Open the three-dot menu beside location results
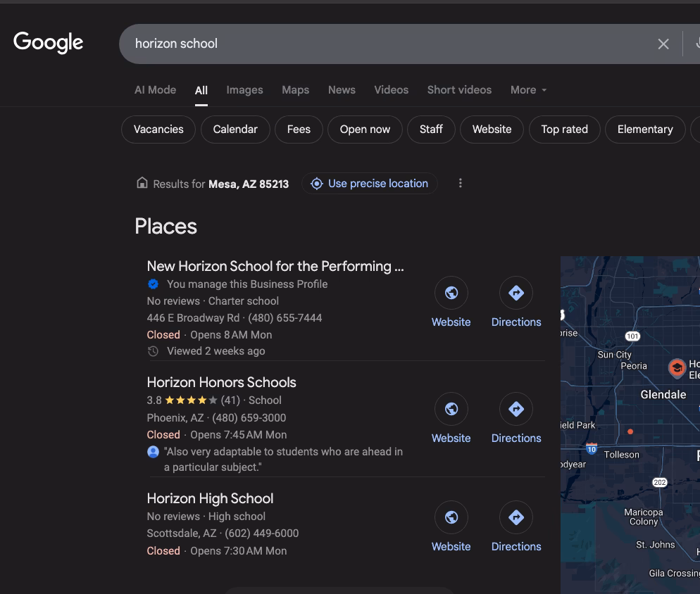 pos(461,183)
